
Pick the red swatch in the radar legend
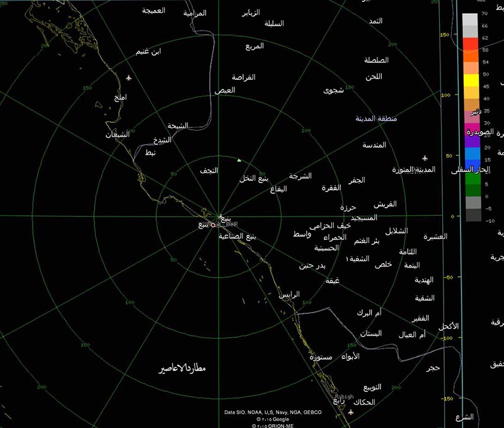click(470, 43)
